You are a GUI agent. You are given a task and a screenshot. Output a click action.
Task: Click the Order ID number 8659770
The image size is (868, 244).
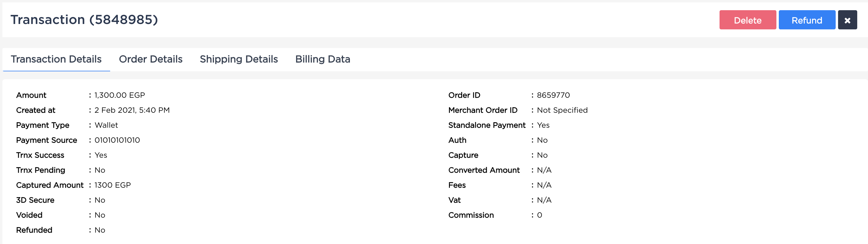click(553, 95)
